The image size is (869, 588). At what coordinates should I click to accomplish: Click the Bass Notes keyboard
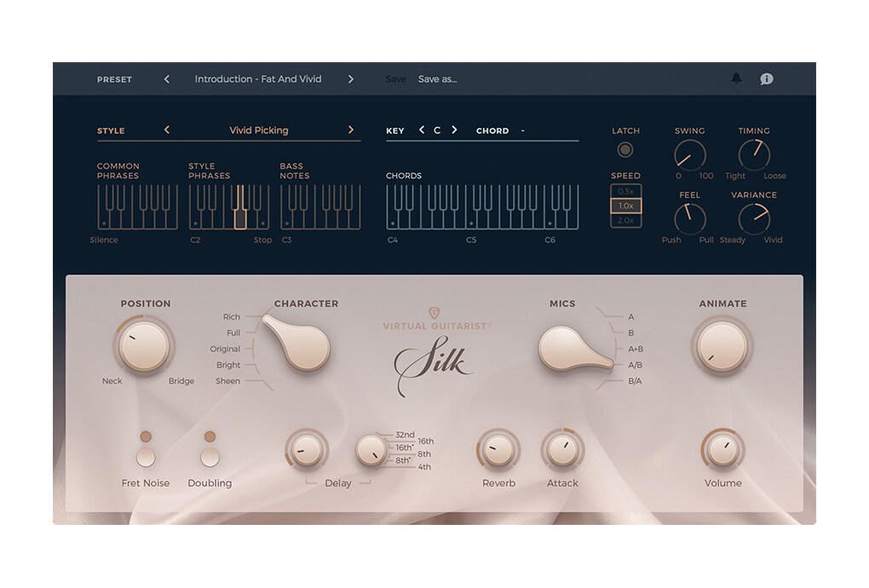coord(320,207)
